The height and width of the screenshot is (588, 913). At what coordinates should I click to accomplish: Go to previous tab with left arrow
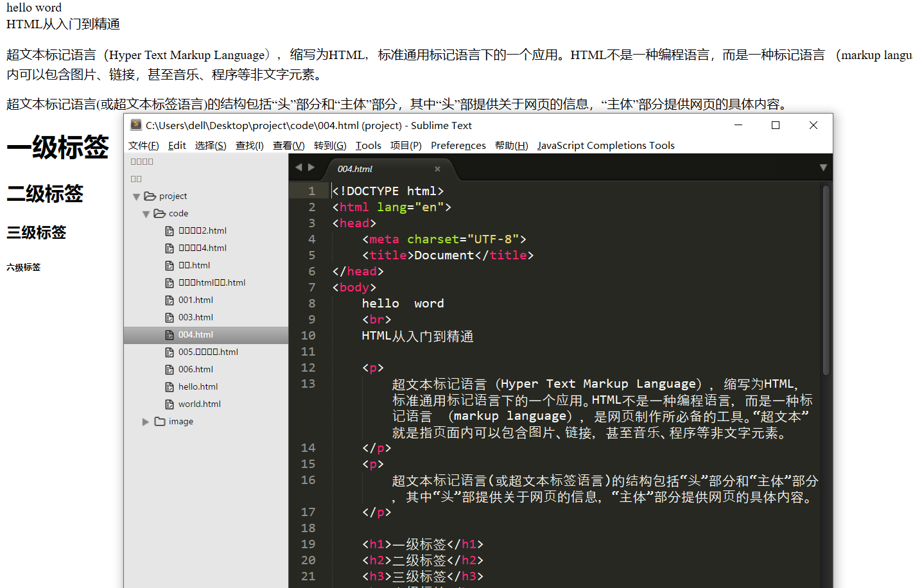(x=299, y=168)
